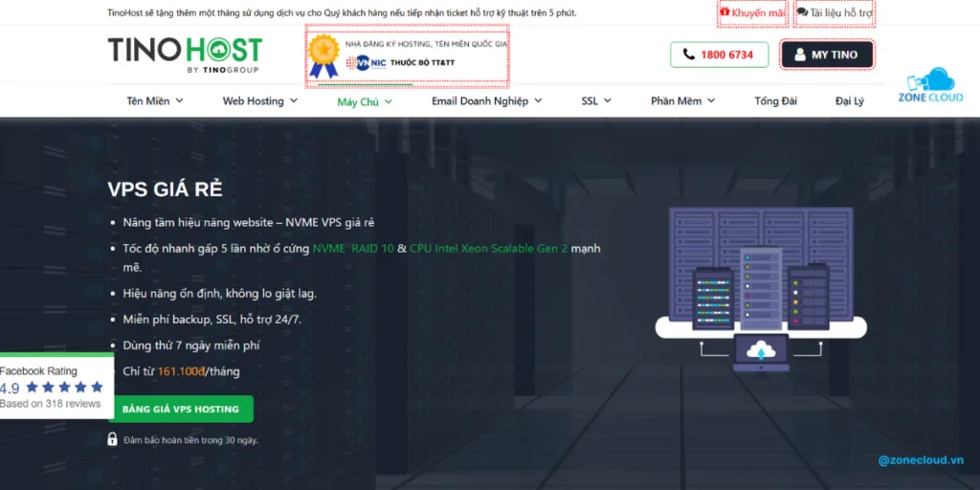Go to the Tổng Đài page

point(775,101)
